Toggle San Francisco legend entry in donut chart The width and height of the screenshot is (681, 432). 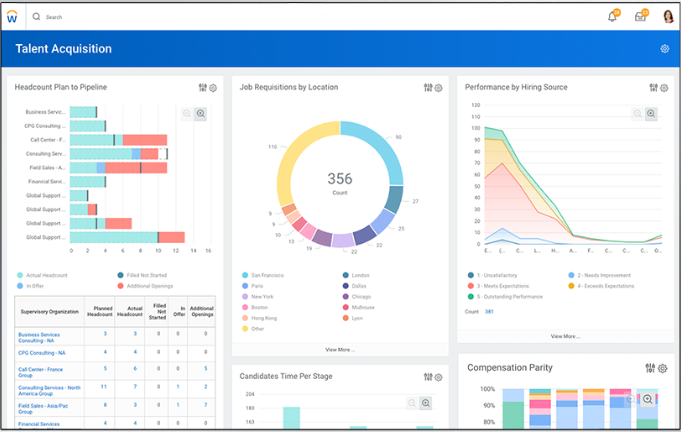[266, 275]
